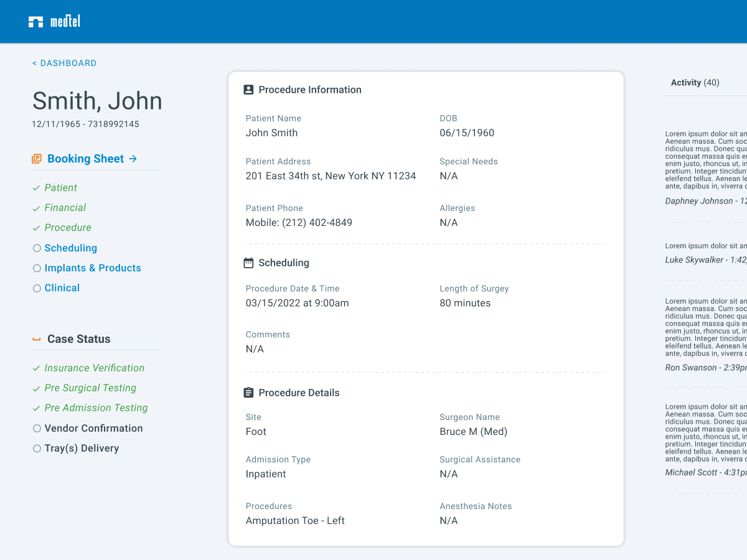Click the Medtel logo in the header
747x560 pixels.
[54, 22]
